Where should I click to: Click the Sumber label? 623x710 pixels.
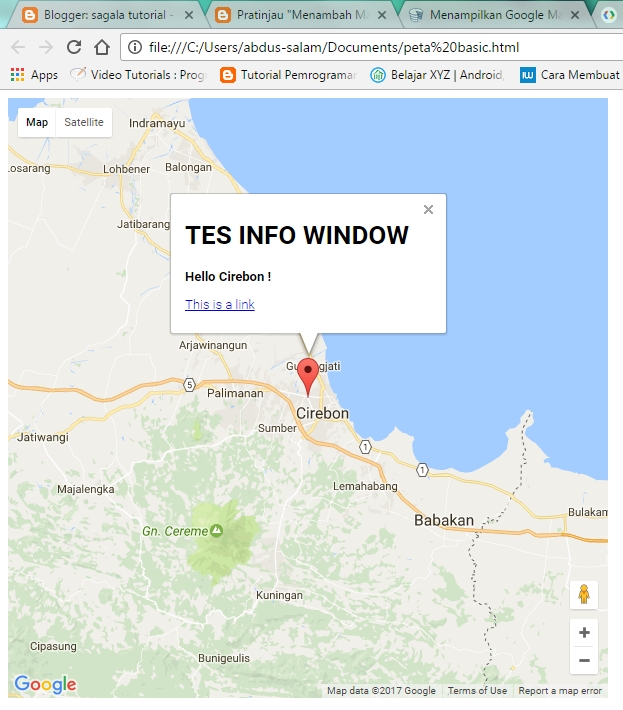click(277, 428)
